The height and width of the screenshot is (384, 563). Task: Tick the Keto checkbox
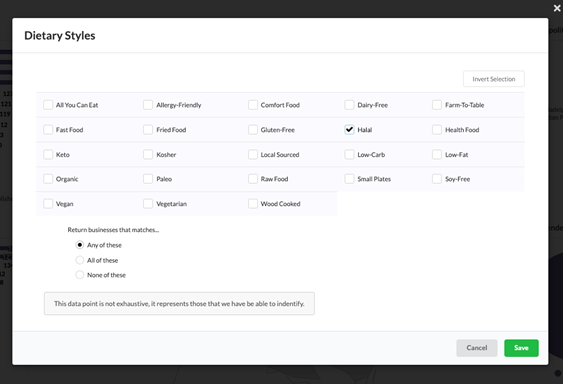pos(48,154)
